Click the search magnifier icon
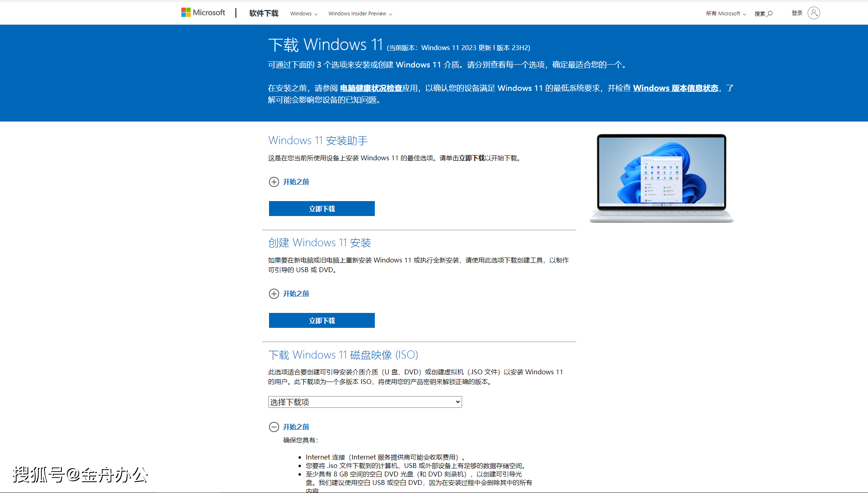868x493 pixels. 770,14
